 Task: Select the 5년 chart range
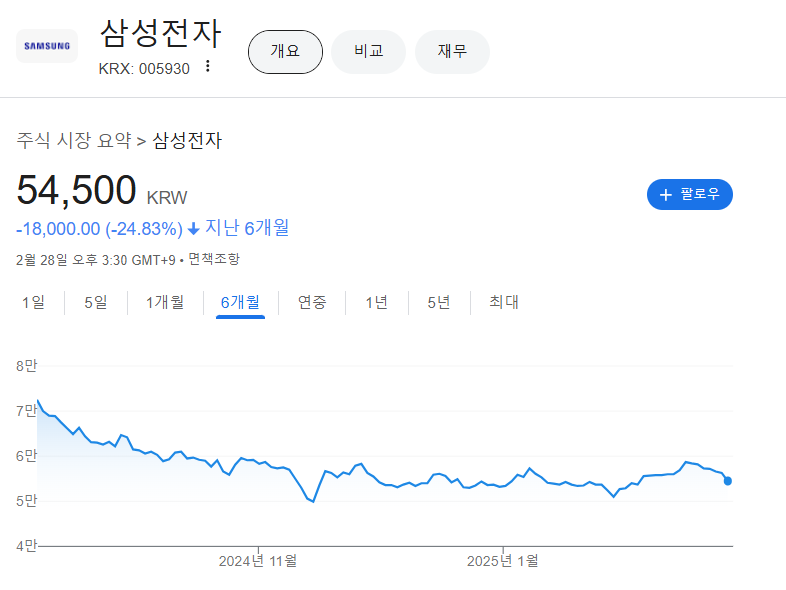pyautogui.click(x=439, y=302)
